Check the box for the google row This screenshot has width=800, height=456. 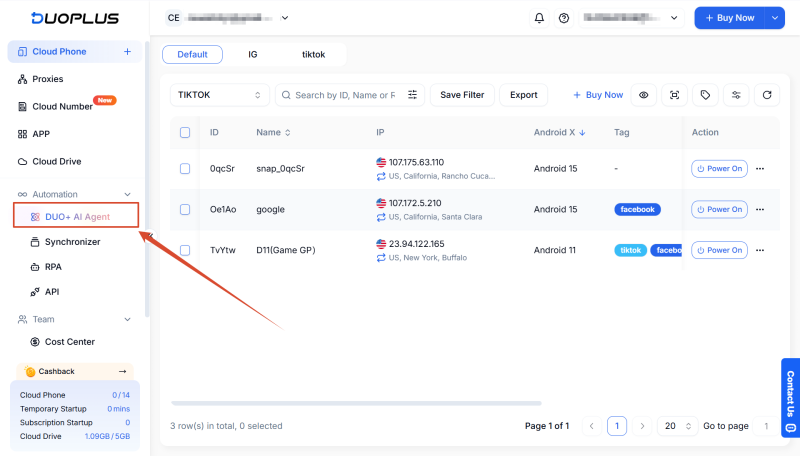pos(185,210)
